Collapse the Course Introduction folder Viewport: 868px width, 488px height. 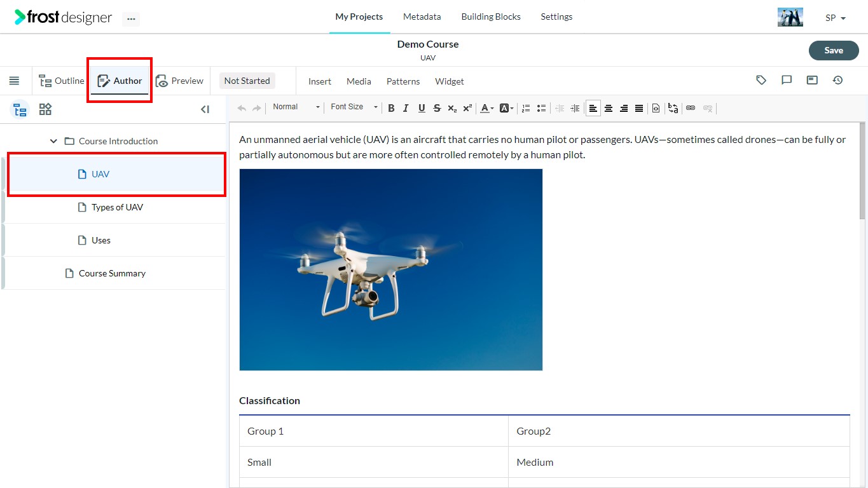point(53,141)
